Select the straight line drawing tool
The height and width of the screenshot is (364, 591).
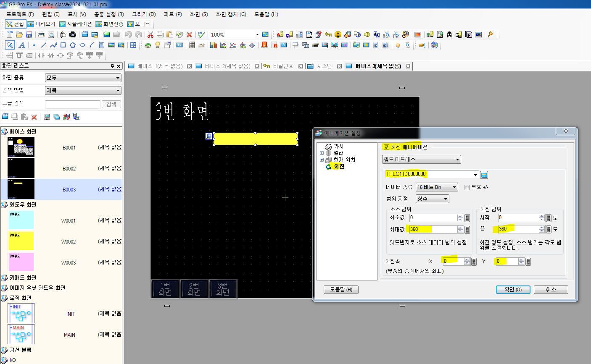[x=43, y=45]
